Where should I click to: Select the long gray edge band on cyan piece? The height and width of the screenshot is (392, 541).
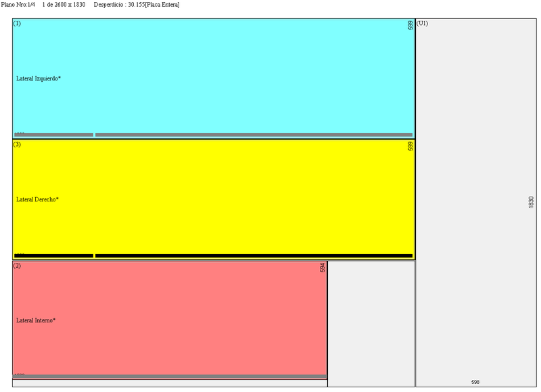click(254, 134)
